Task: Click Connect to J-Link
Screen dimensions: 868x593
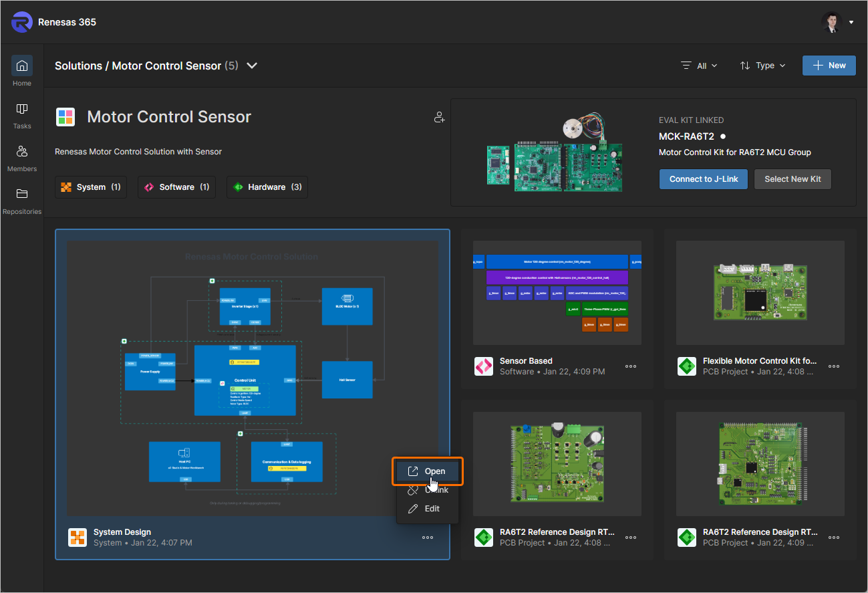Action: 704,179
